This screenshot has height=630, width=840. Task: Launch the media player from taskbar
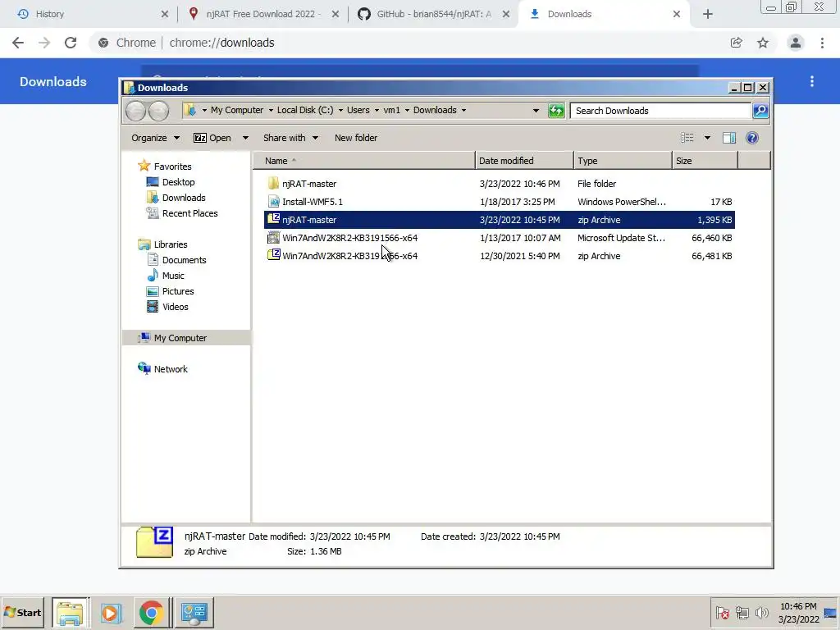coord(111,612)
